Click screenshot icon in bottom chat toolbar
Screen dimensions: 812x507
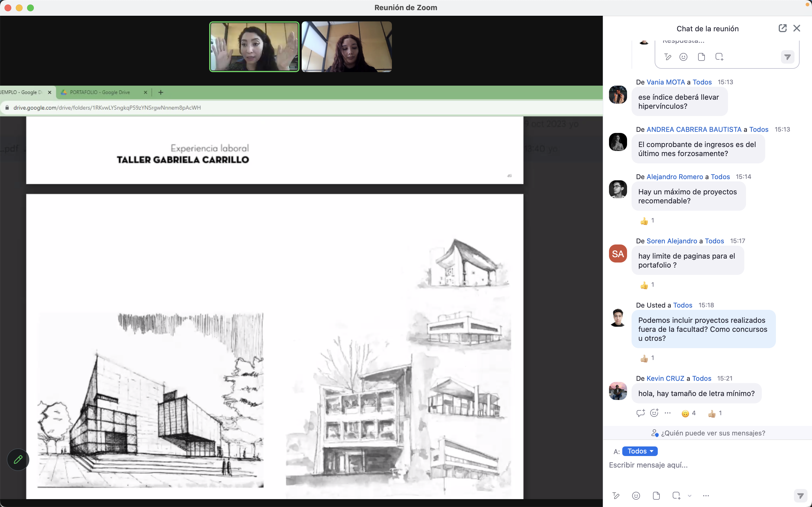(676, 496)
